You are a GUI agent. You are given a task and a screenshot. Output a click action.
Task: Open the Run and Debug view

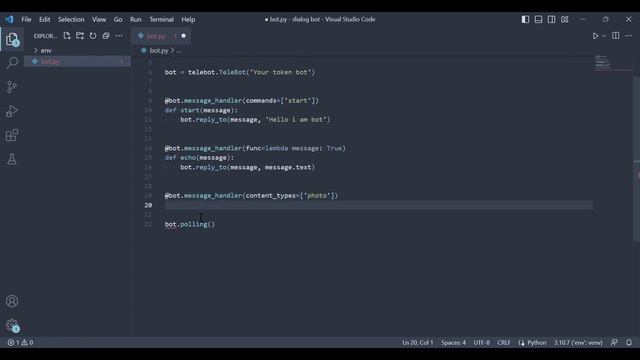pyautogui.click(x=12, y=111)
